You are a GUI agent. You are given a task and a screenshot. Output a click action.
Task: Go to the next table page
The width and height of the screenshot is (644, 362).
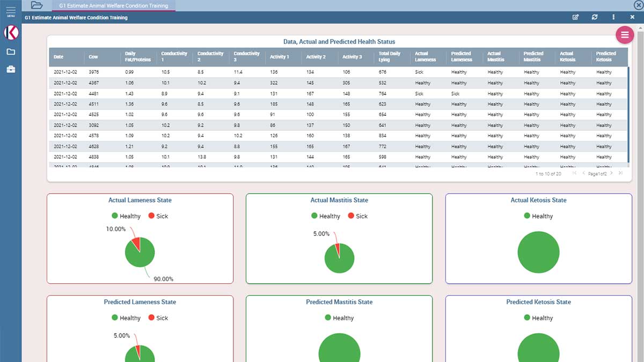pos(611,173)
